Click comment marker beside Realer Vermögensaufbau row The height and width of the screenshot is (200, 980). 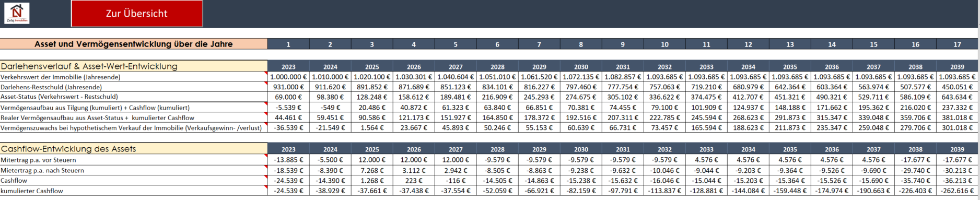pyautogui.click(x=266, y=114)
